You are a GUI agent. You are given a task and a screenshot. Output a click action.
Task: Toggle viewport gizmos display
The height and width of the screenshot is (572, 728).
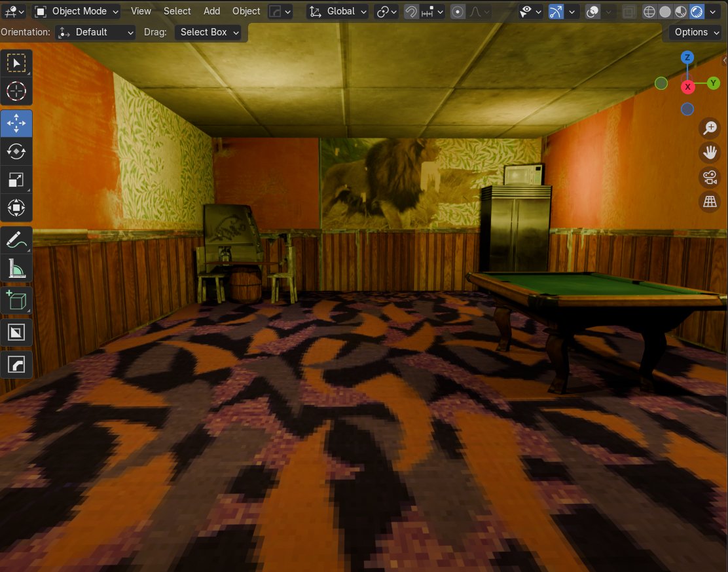[556, 12]
